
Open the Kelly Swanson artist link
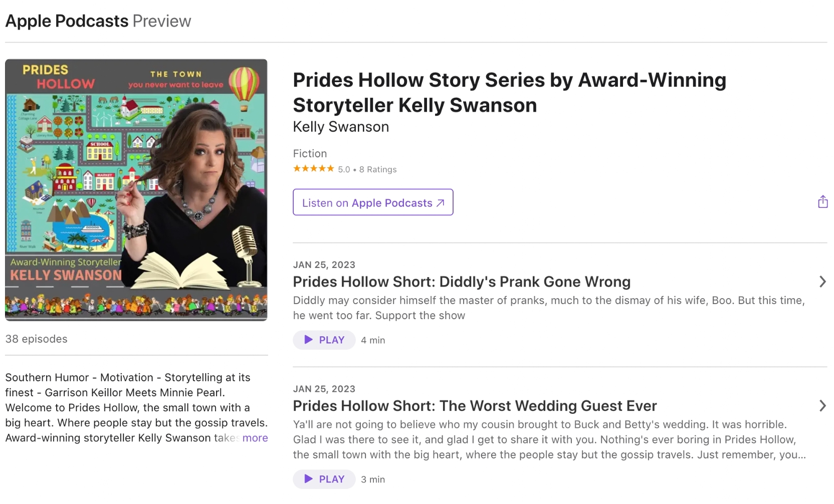[x=341, y=126]
